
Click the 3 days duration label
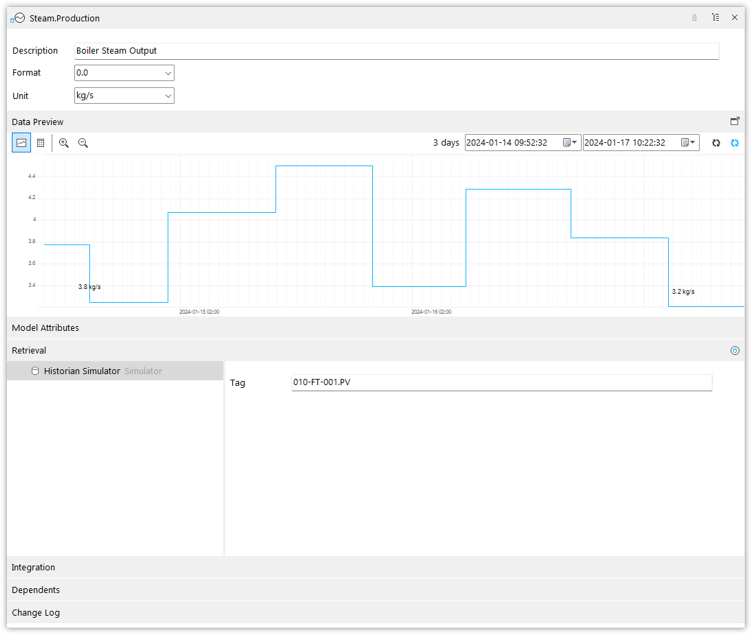tap(446, 142)
